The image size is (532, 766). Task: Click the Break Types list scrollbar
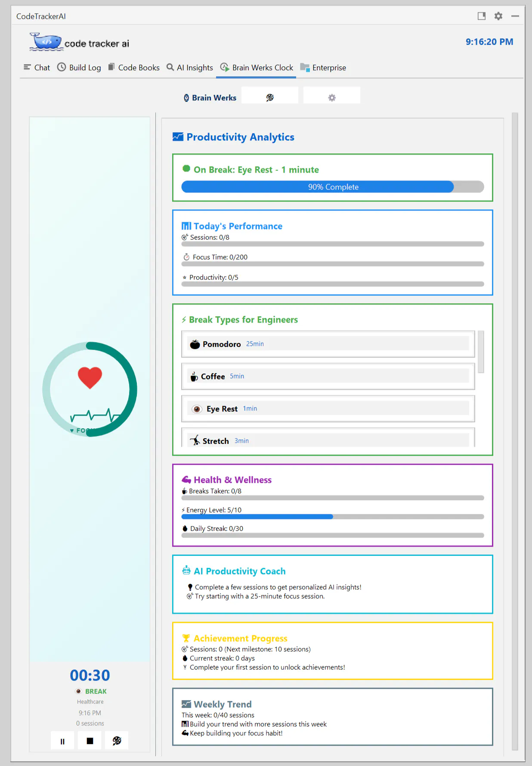481,352
